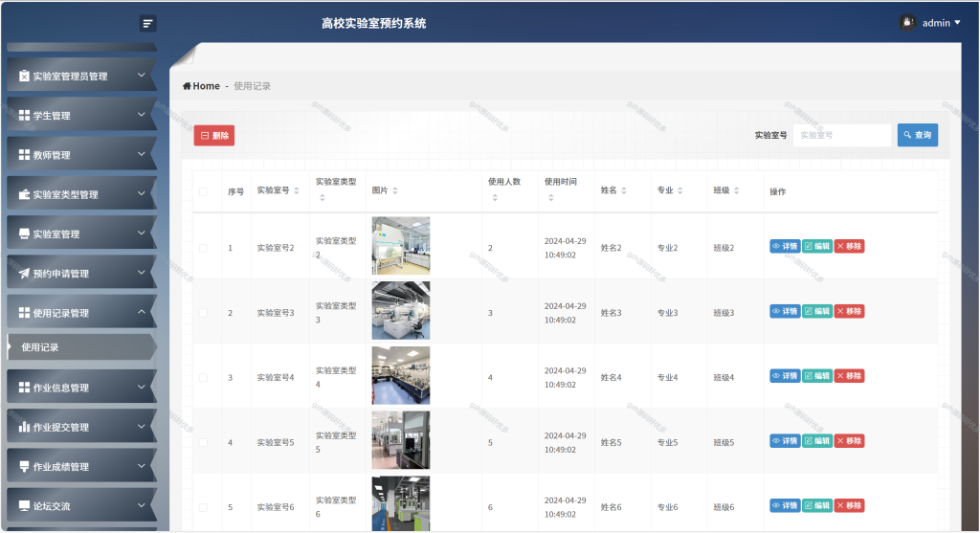This screenshot has width=980, height=533.
Task: Click the Home breadcrumb house icon
Action: (x=187, y=86)
